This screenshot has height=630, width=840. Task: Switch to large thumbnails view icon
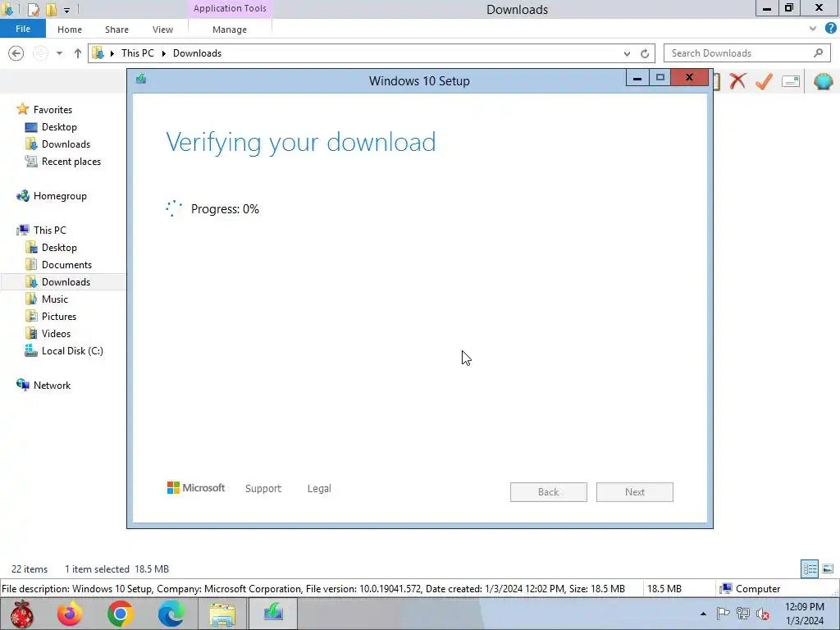(x=828, y=569)
